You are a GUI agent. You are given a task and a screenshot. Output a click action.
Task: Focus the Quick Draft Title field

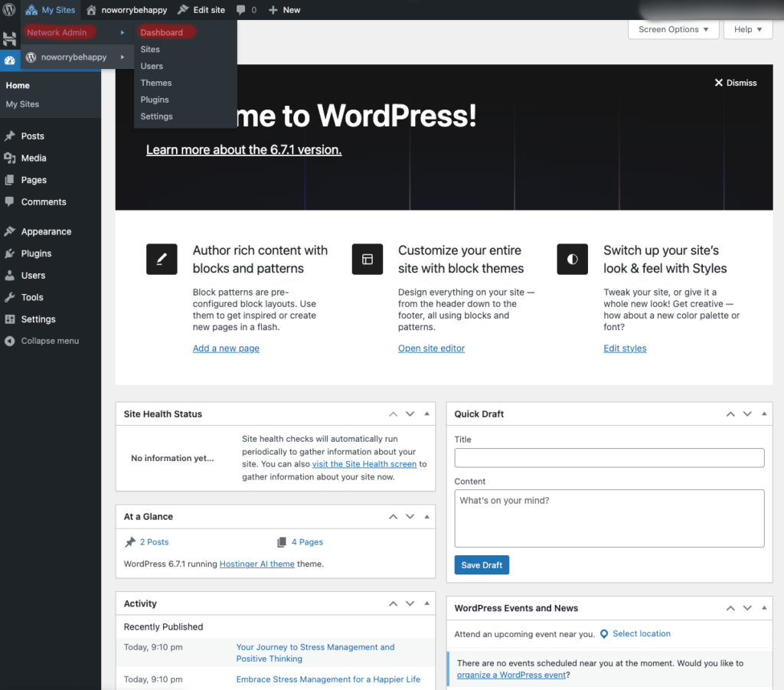(x=609, y=458)
